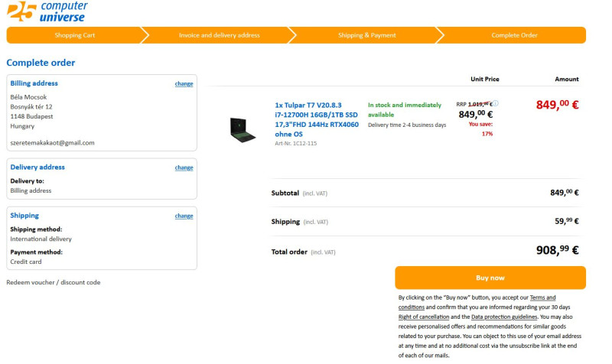
Task: Open Redeem voucher / discount code
Action: click(54, 282)
